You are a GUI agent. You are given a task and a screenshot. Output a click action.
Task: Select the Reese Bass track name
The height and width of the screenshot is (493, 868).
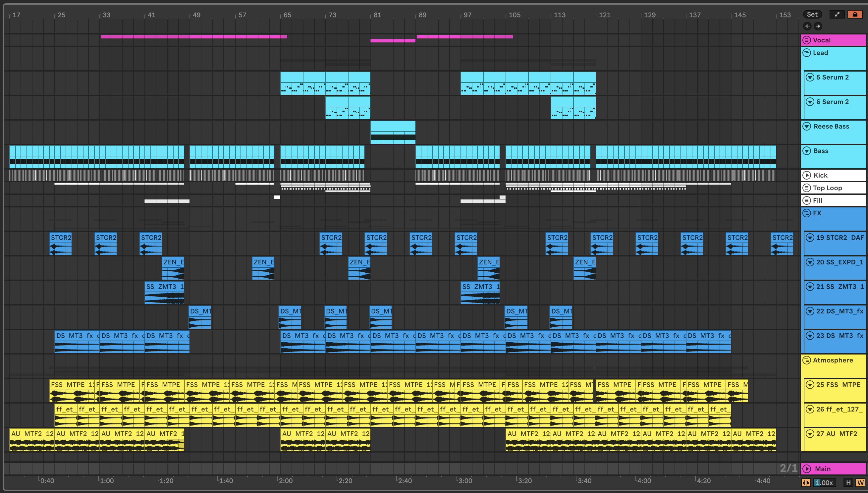pos(831,126)
